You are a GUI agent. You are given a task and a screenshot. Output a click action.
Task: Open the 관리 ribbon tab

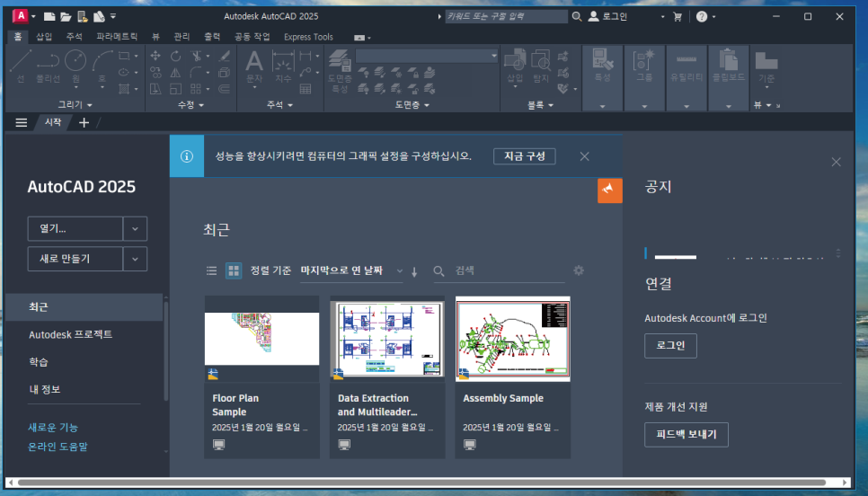pyautogui.click(x=182, y=37)
